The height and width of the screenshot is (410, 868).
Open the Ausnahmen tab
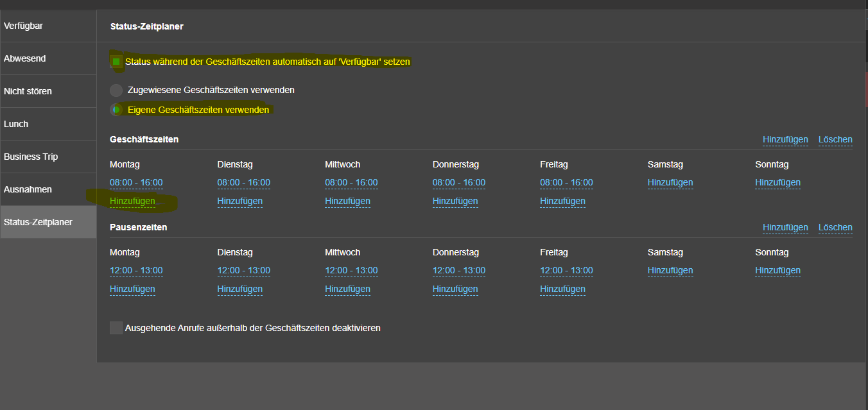click(x=48, y=189)
